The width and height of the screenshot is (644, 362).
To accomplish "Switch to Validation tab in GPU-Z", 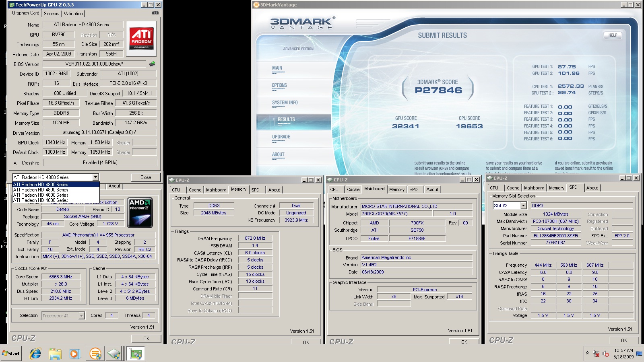I will point(73,13).
